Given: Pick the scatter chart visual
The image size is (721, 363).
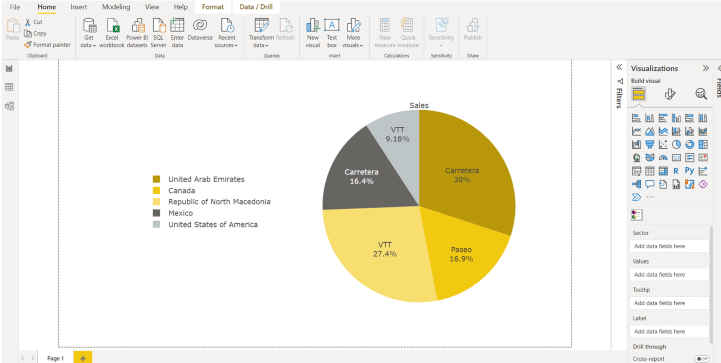Looking at the screenshot, I should coord(663,144).
